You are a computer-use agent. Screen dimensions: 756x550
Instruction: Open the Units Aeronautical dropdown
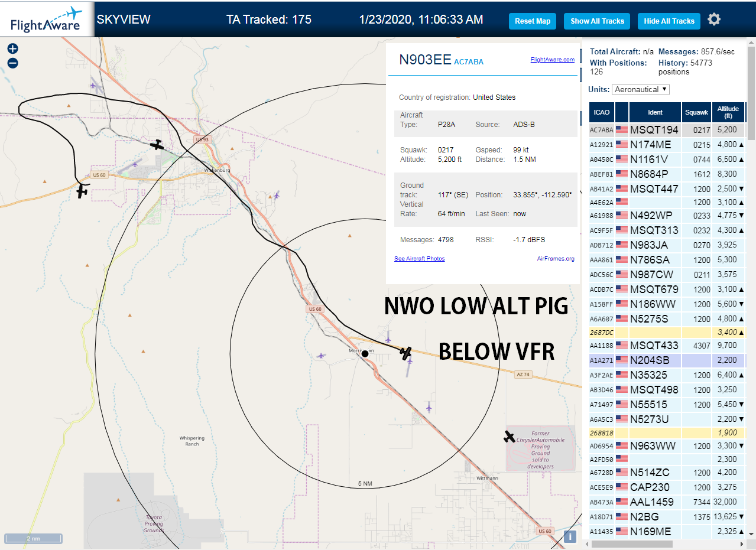click(x=641, y=89)
